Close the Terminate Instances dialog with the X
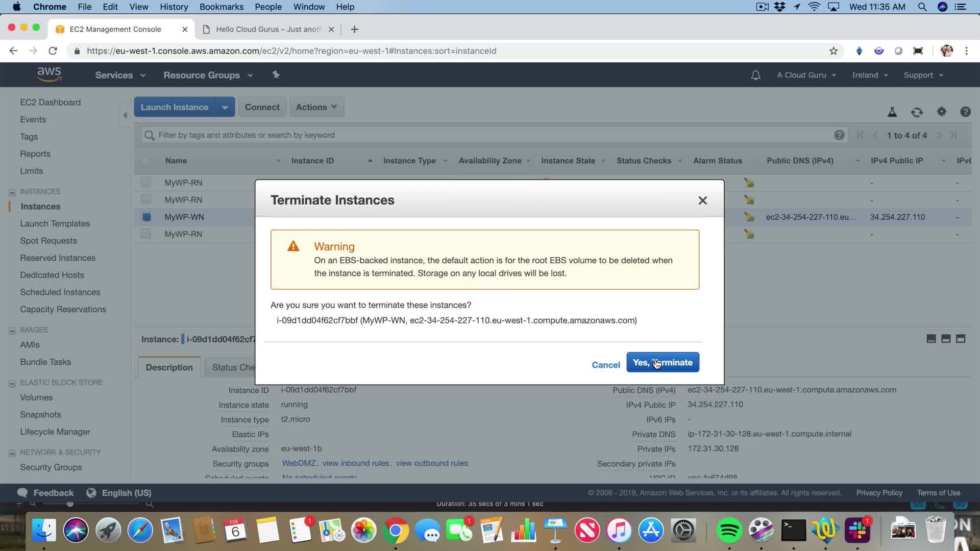 click(702, 201)
